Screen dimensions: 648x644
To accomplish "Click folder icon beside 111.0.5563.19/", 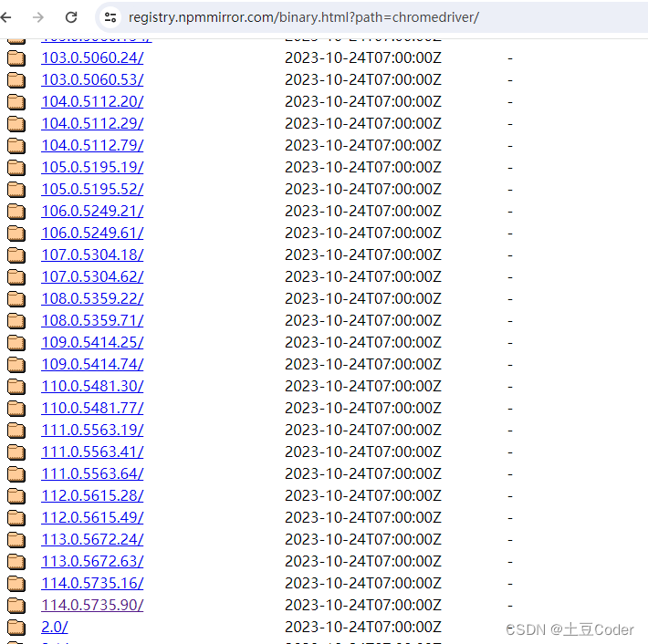I will click(x=16, y=431).
